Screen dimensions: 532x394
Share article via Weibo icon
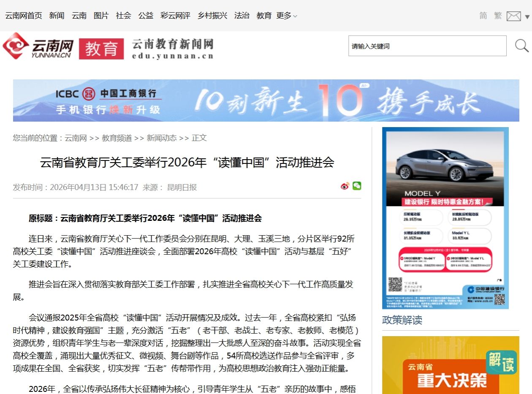pyautogui.click(x=345, y=186)
